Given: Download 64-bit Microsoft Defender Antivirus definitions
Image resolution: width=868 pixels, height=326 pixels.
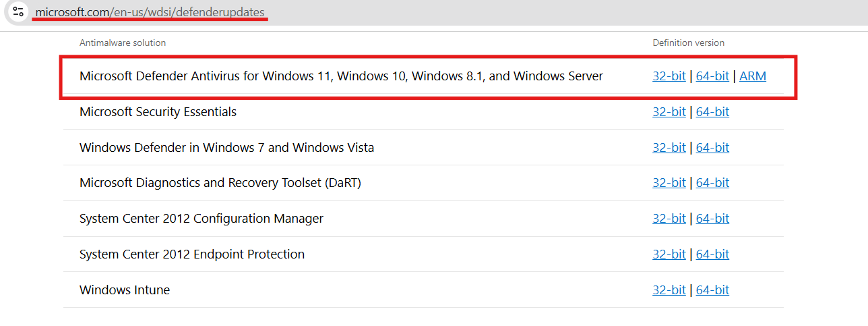Looking at the screenshot, I should click(x=712, y=76).
